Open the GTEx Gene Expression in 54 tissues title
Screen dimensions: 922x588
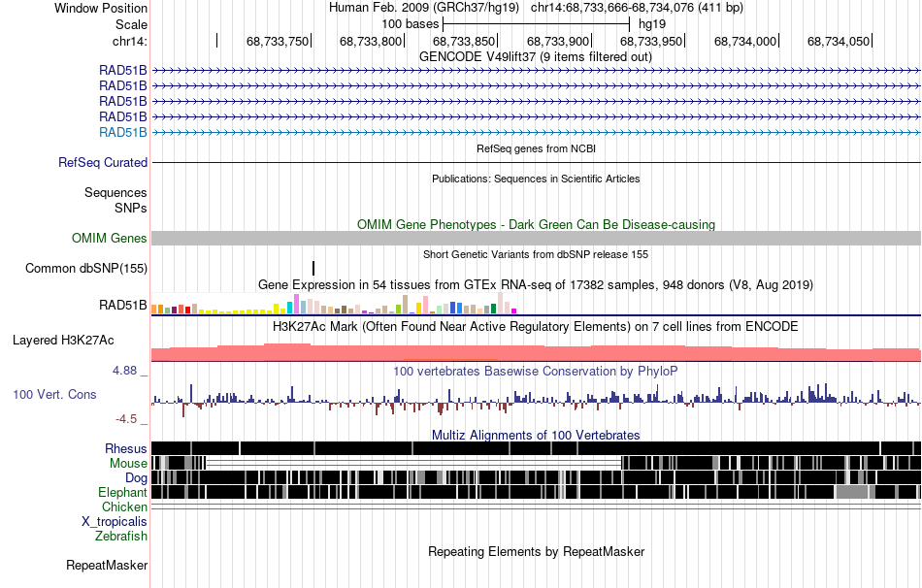(536, 285)
